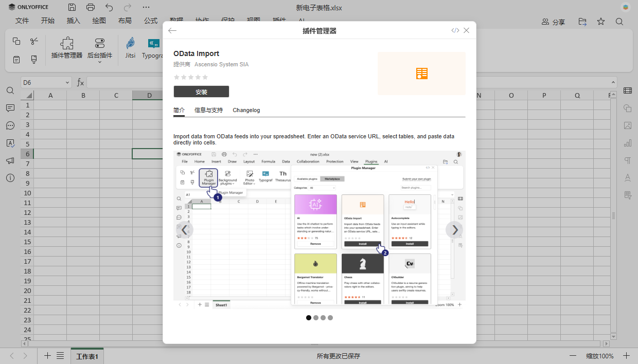This screenshot has height=364, width=638.
Task: Open the Typograf plugin icon
Action: [153, 49]
